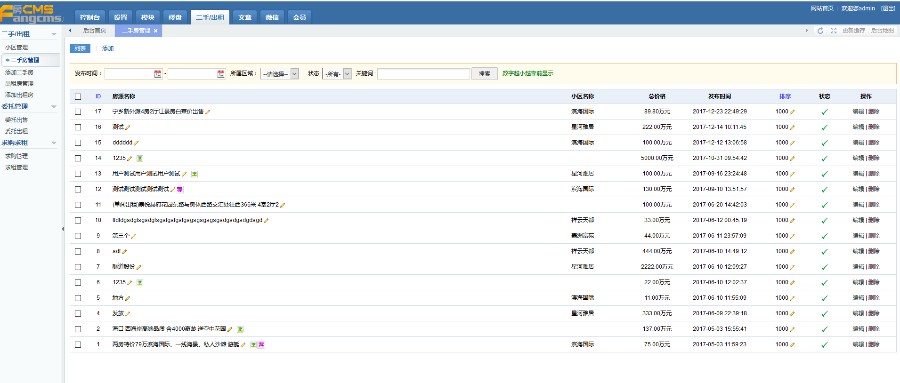Switch to the first page tab beside the active one

point(94,31)
